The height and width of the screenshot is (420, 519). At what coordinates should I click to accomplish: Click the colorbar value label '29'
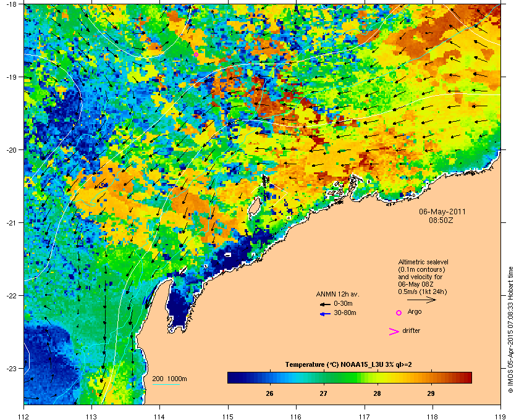tap(431, 393)
